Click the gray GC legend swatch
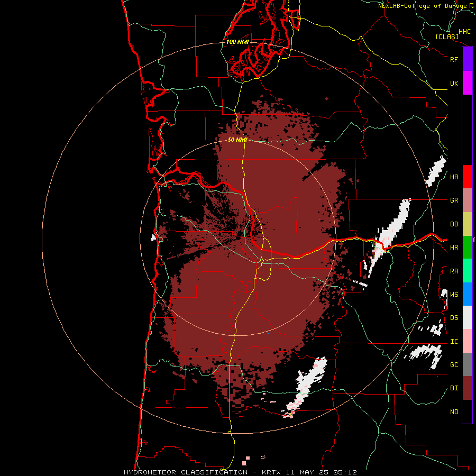 [467, 364]
